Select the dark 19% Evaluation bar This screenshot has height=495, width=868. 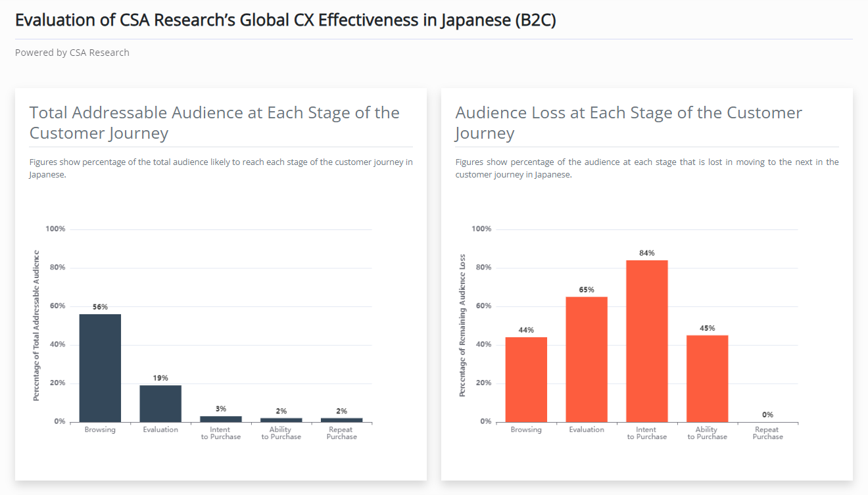[x=160, y=404]
